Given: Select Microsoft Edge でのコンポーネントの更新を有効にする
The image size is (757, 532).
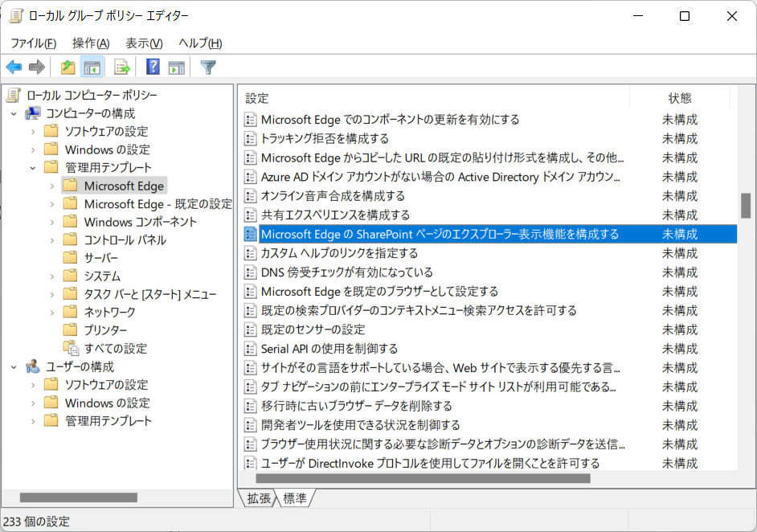Looking at the screenshot, I should point(489,119).
